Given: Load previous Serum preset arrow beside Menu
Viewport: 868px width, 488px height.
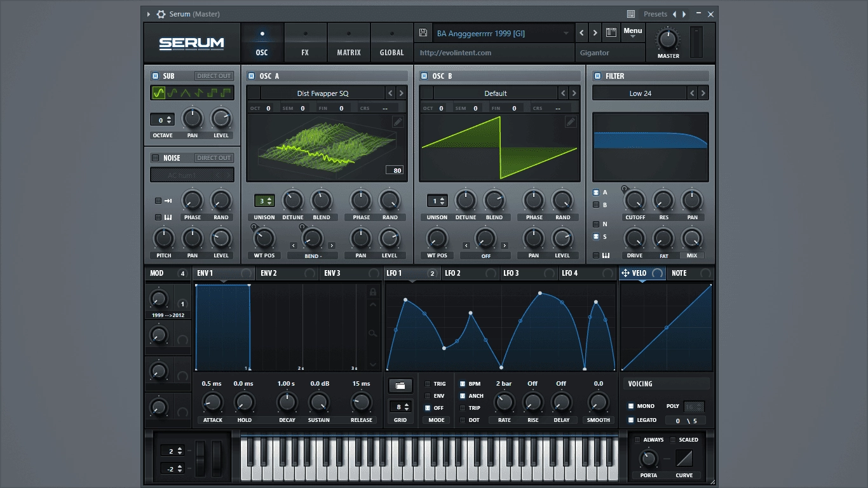Looking at the screenshot, I should (582, 33).
